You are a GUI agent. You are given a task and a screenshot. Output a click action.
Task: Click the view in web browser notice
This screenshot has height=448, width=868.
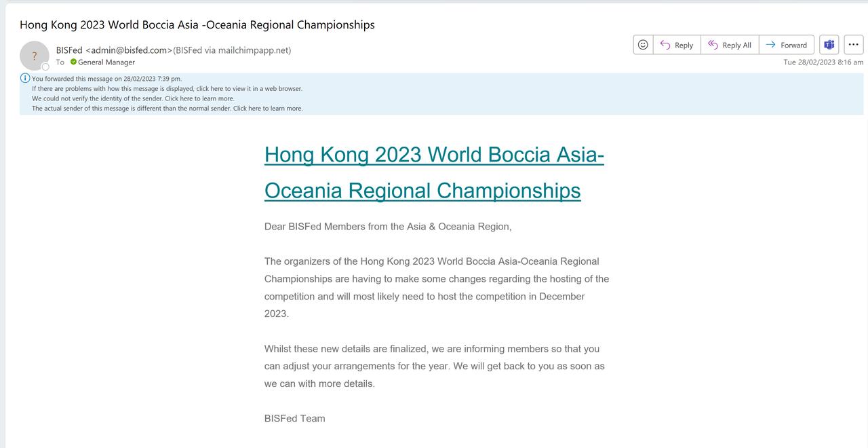167,88
